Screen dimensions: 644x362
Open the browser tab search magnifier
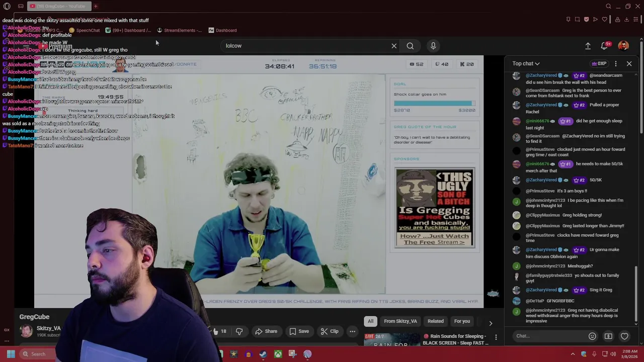608,6
